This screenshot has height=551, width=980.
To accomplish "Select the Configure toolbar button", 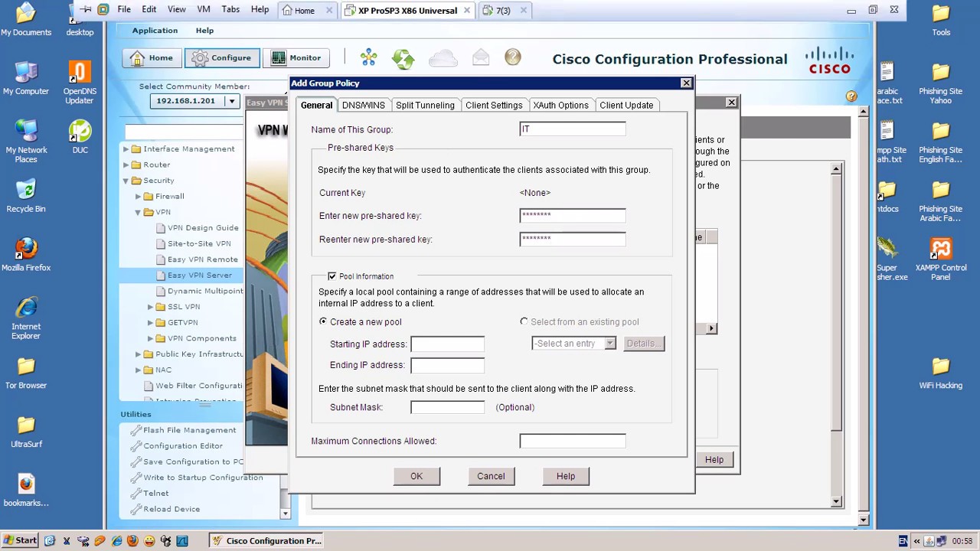I will (222, 57).
